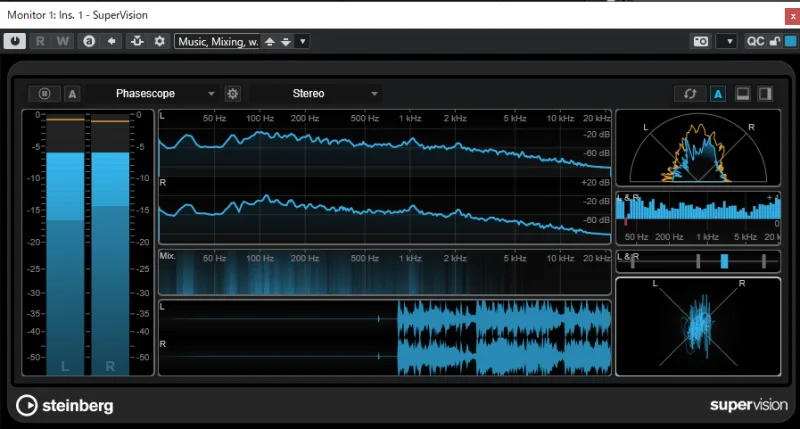Split the module vertically using layout icon
The width and height of the screenshot is (800, 429).
click(x=766, y=94)
